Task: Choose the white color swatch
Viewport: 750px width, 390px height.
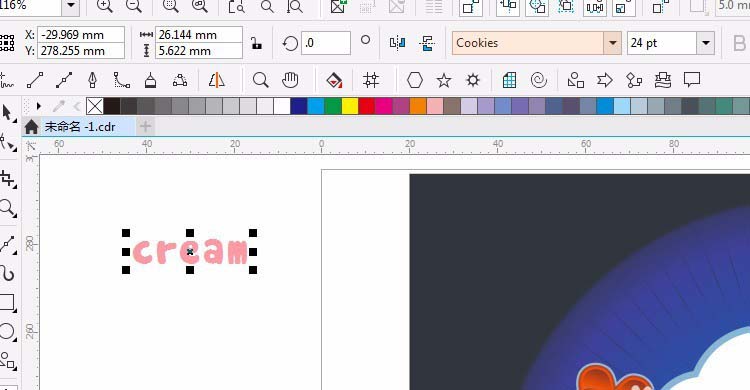Action: coord(282,106)
